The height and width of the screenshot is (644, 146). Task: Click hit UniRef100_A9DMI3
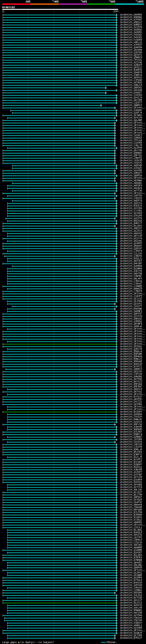[131, 369]
